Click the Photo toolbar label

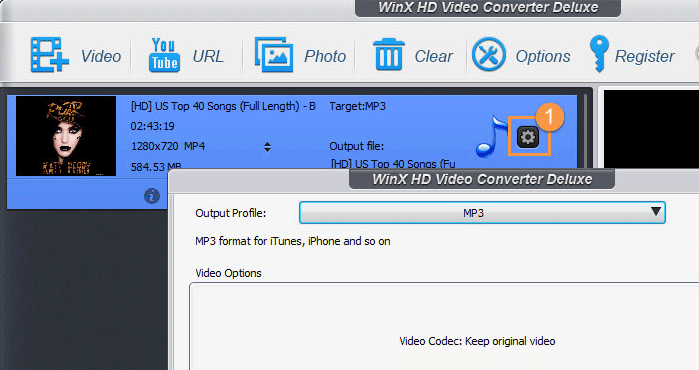point(325,57)
